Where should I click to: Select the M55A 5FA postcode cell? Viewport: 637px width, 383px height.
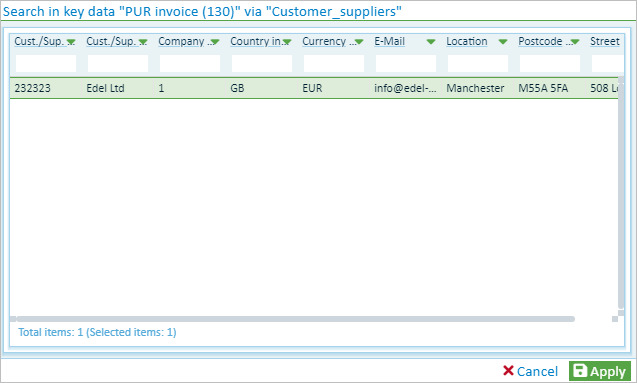543,88
